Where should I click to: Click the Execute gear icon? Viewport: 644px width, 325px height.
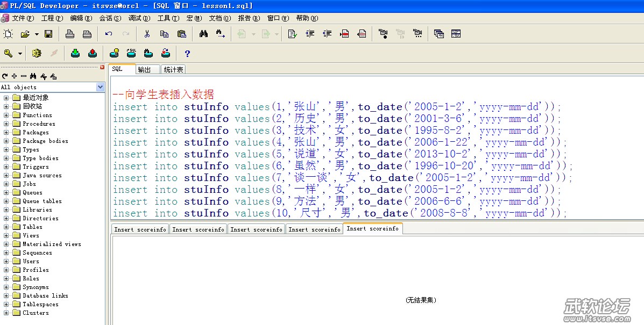pyautogui.click(x=37, y=53)
